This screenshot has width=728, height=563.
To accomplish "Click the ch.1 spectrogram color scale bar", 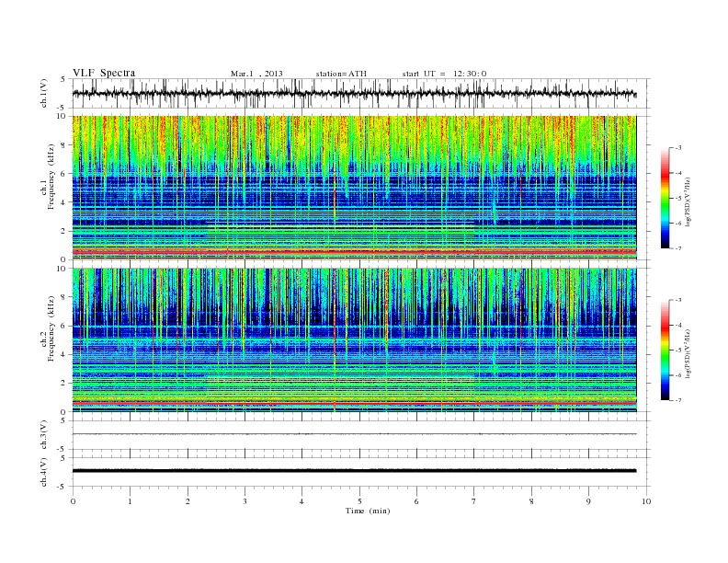I will point(665,198).
